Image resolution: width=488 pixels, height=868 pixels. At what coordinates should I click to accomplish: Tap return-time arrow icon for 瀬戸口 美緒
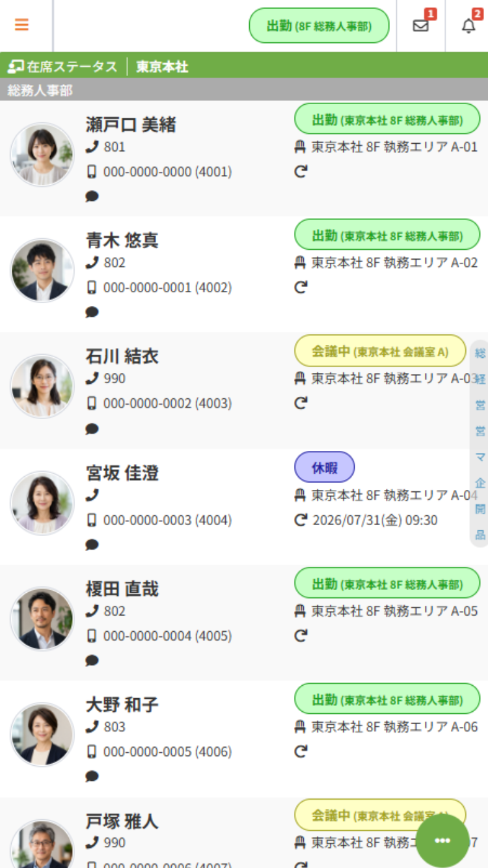(301, 172)
